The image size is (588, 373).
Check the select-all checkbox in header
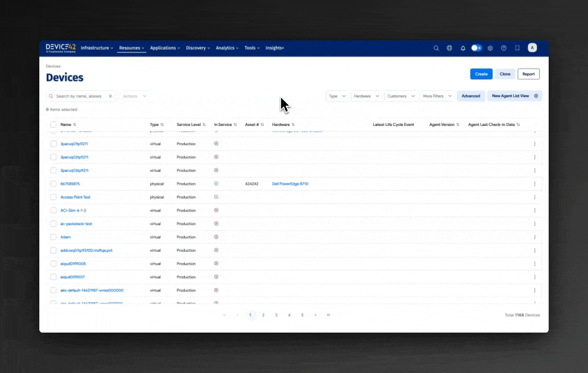53,125
